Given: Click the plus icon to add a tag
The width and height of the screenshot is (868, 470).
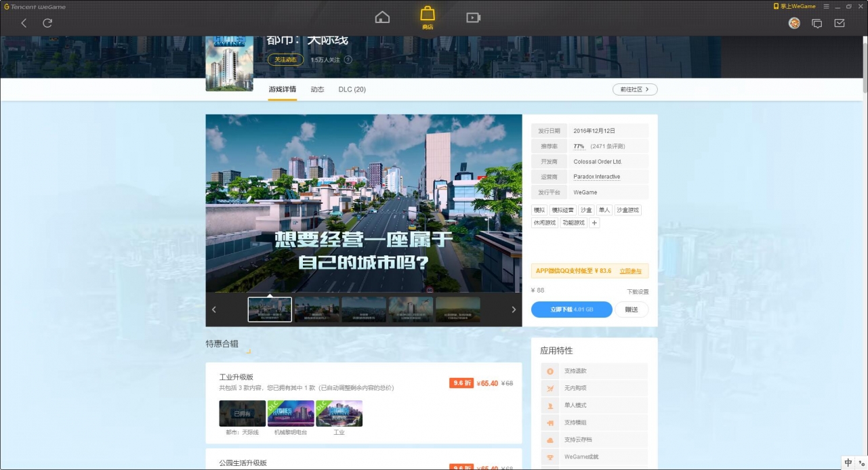Looking at the screenshot, I should [x=594, y=223].
